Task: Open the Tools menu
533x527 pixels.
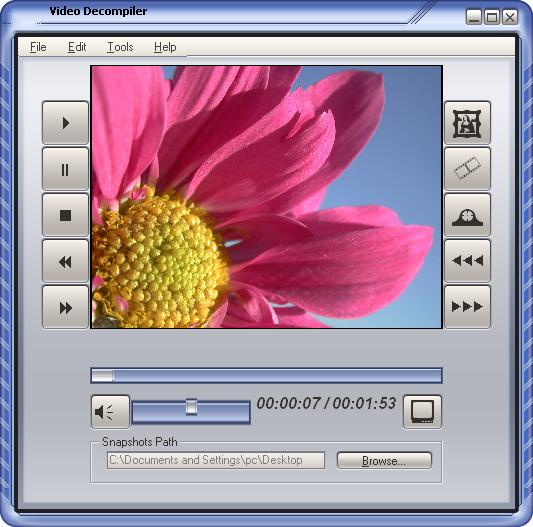Action: pos(120,47)
